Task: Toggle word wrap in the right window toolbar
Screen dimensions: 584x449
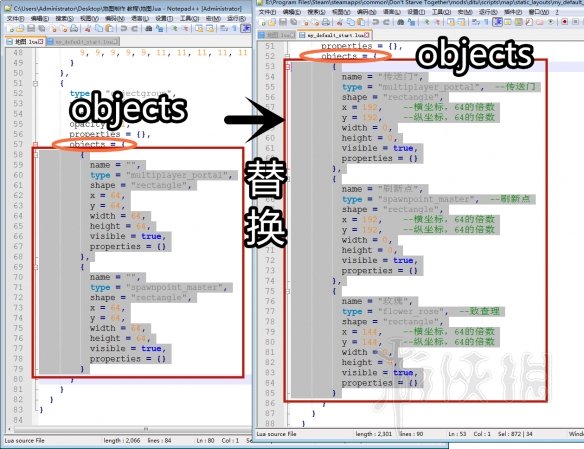Action: pyautogui.click(x=474, y=22)
